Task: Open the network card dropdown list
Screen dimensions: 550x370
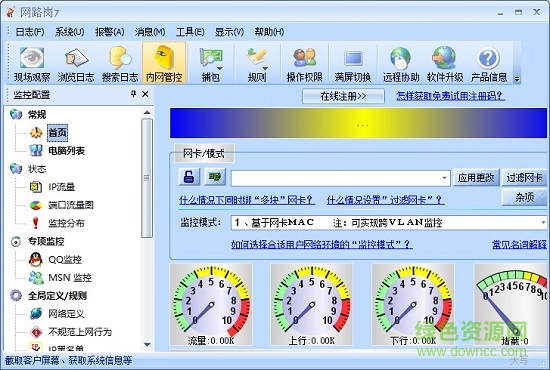Action: click(444, 178)
